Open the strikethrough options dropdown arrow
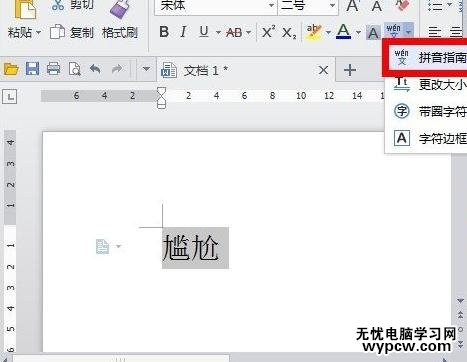 248,33
